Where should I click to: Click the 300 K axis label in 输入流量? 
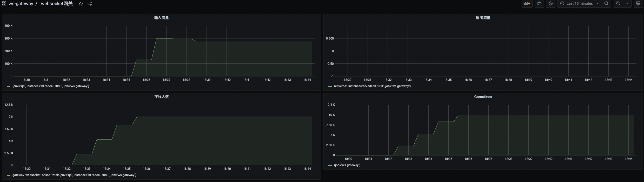coord(8,38)
